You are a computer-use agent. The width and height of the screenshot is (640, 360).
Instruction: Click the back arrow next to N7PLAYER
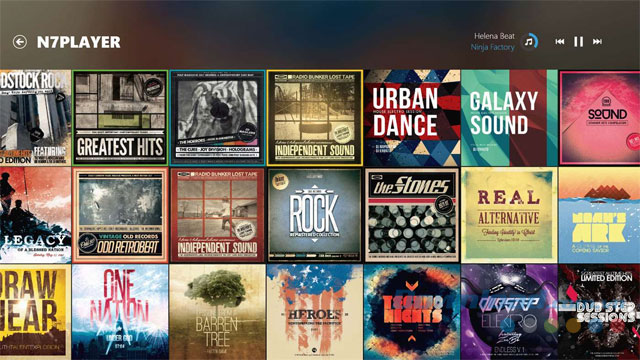[x=20, y=42]
